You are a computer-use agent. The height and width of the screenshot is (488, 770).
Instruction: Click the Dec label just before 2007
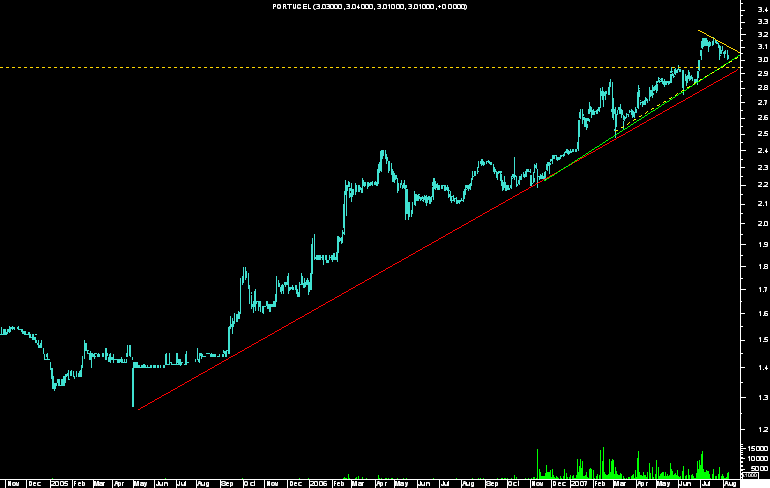pyautogui.click(x=559, y=484)
